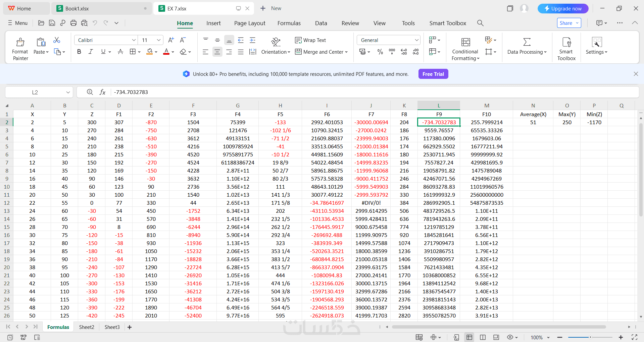The image size is (644, 342).
Task: Open the View ribbon tab
Action: (x=379, y=23)
